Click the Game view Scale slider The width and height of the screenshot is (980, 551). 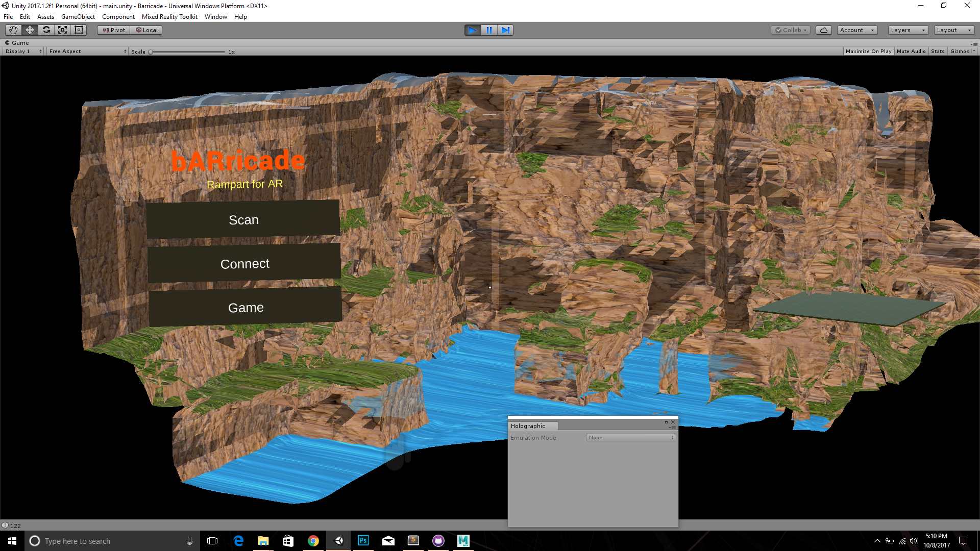(187, 52)
